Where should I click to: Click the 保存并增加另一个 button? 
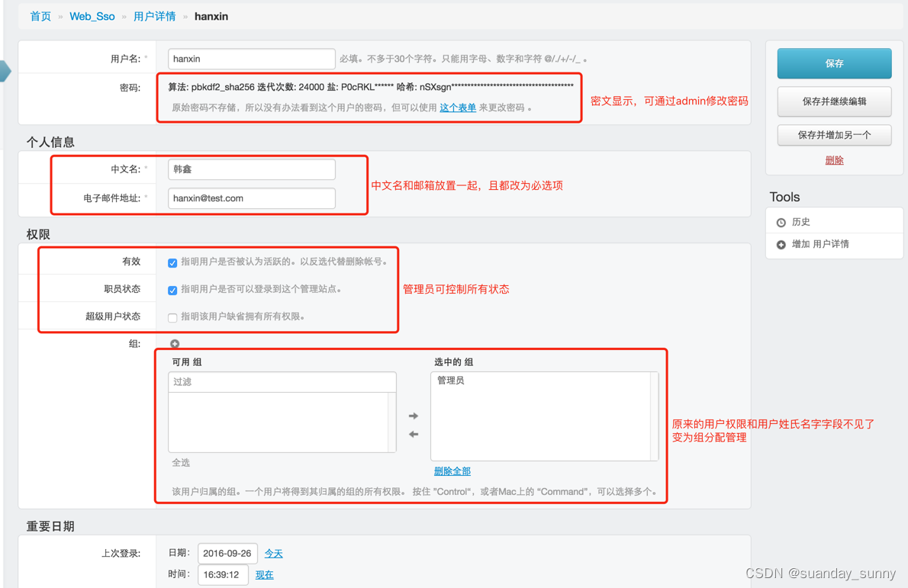click(834, 135)
